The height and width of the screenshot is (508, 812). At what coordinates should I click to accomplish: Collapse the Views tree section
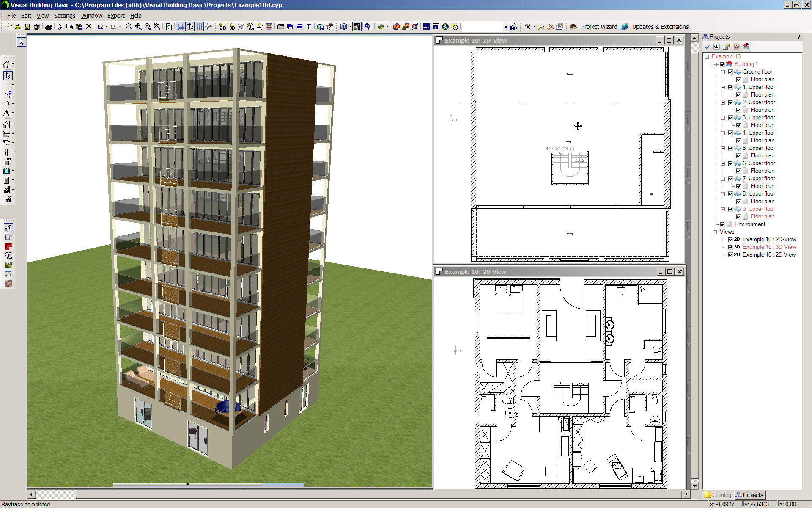point(715,232)
